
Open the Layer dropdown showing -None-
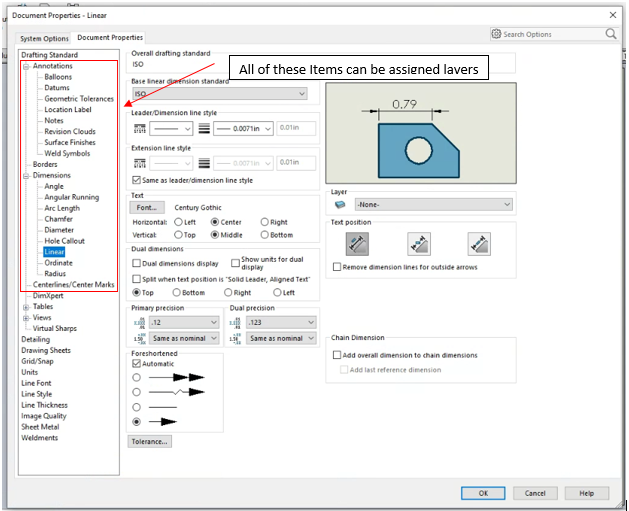432,204
